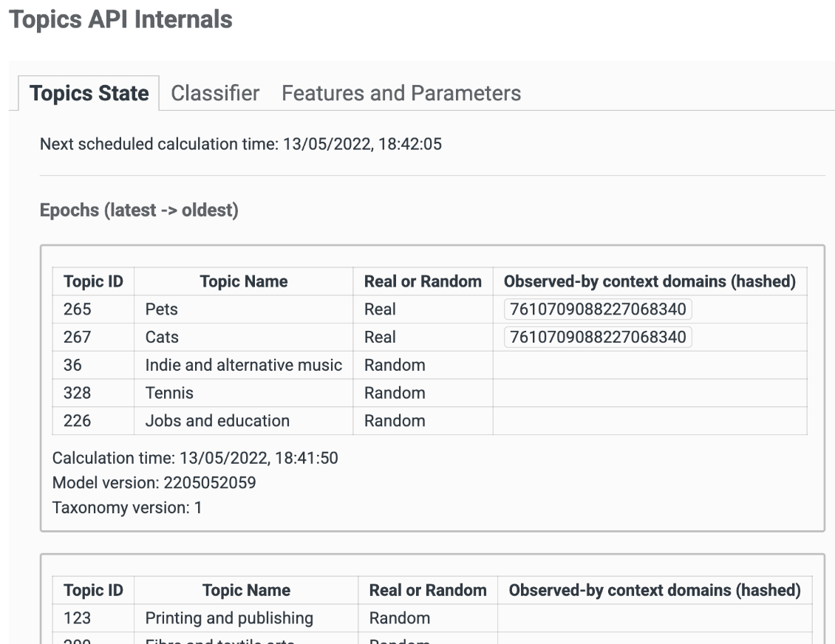Click the Taxonomy version: 1 line
The image size is (835, 644).
pyautogui.click(x=127, y=508)
